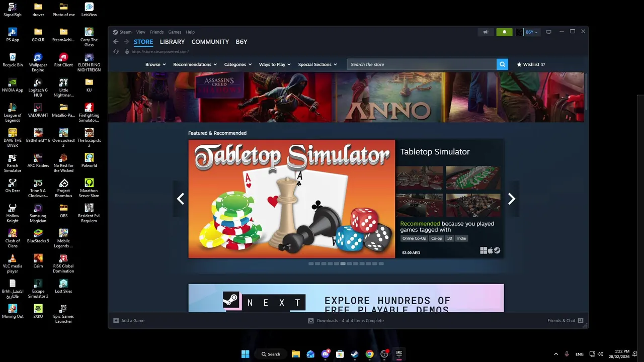
Task: Open File Explorer from the taskbar
Action: click(296, 354)
